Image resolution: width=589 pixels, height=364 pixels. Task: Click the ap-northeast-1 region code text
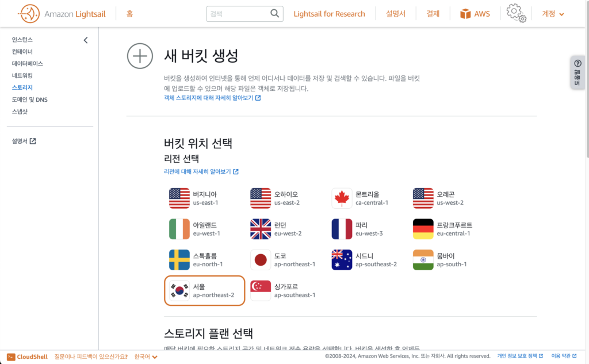294,265
